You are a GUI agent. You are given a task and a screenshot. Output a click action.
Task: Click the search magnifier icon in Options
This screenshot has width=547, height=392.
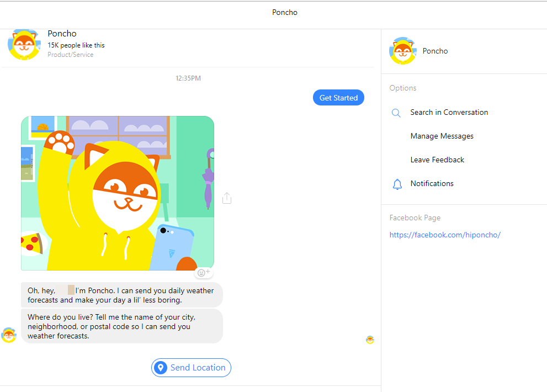pyautogui.click(x=396, y=113)
